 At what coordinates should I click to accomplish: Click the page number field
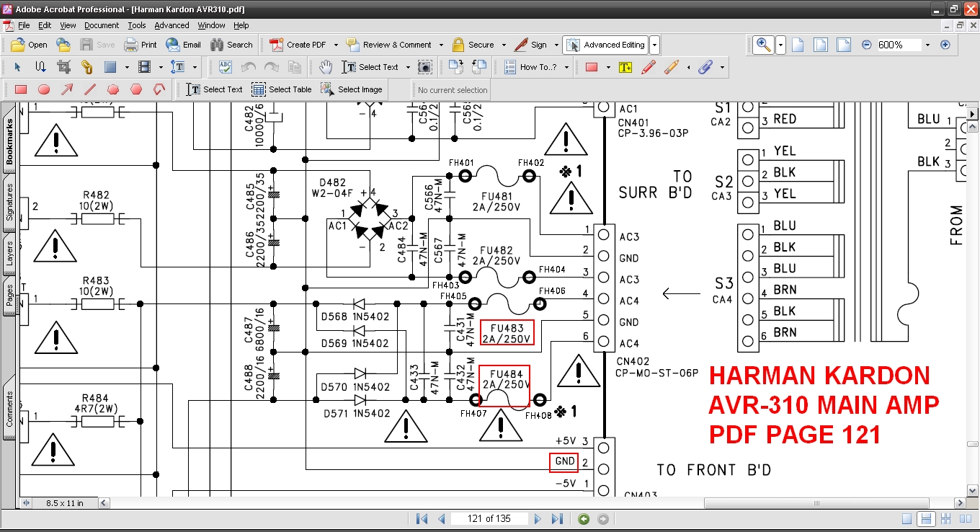point(489,519)
